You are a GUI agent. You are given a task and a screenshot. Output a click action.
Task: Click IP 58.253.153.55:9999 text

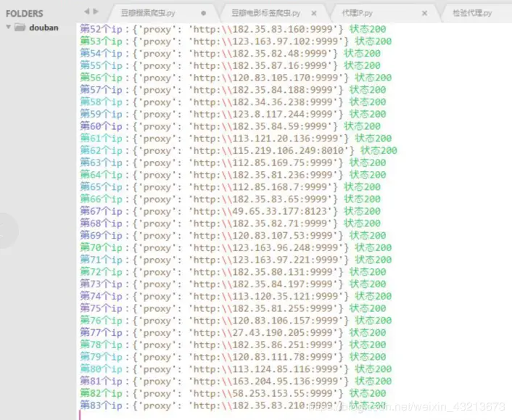pos(282,393)
